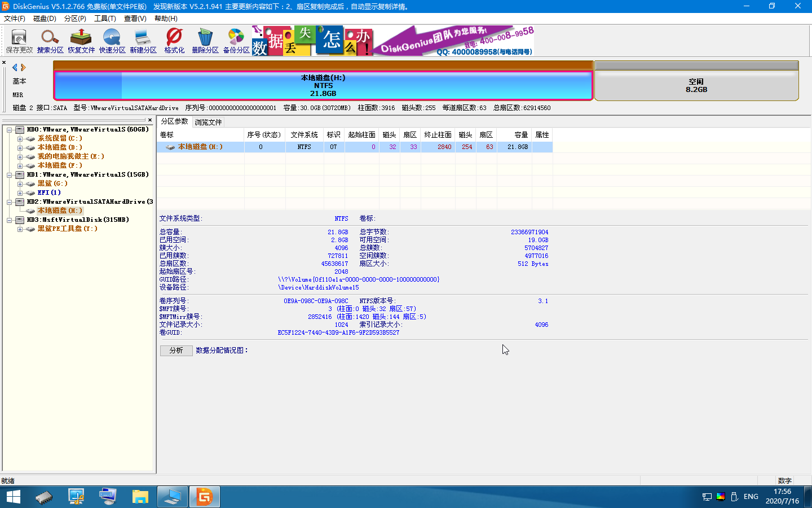Select 本地磁盘(D:) in the disk tree

pos(60,147)
